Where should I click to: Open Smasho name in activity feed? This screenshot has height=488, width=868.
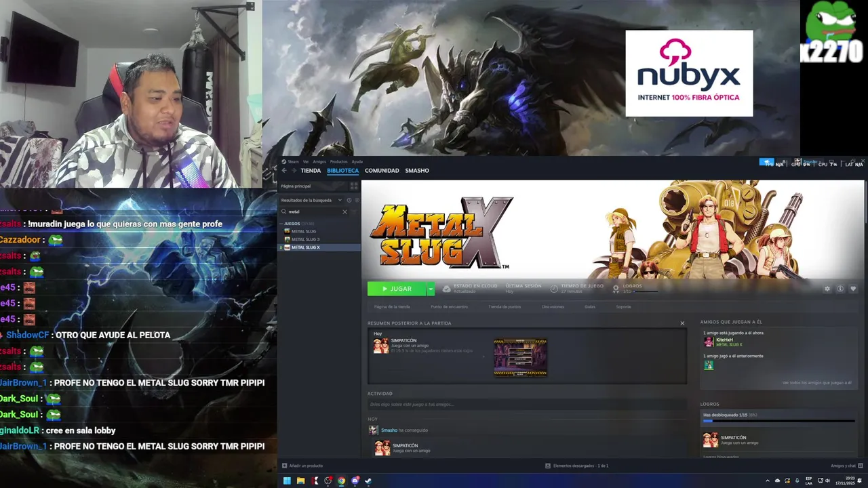tap(389, 430)
